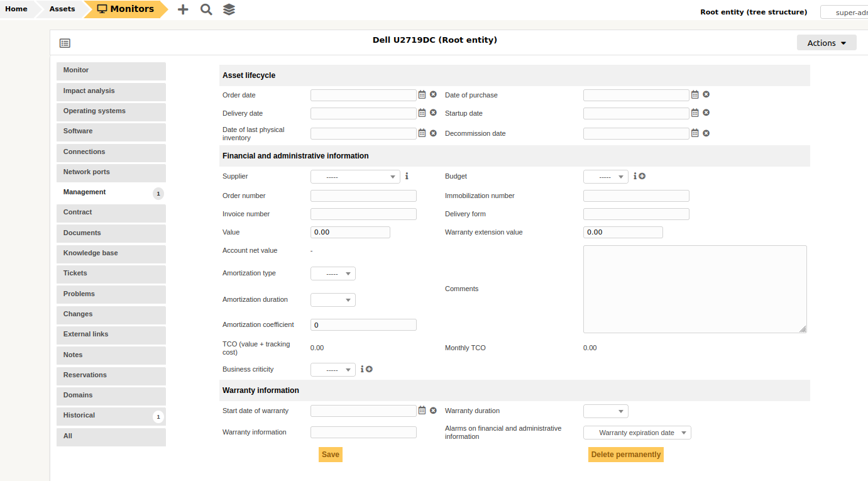The height and width of the screenshot is (481, 868).
Task: Open the Amortization type dropdown
Action: click(332, 273)
